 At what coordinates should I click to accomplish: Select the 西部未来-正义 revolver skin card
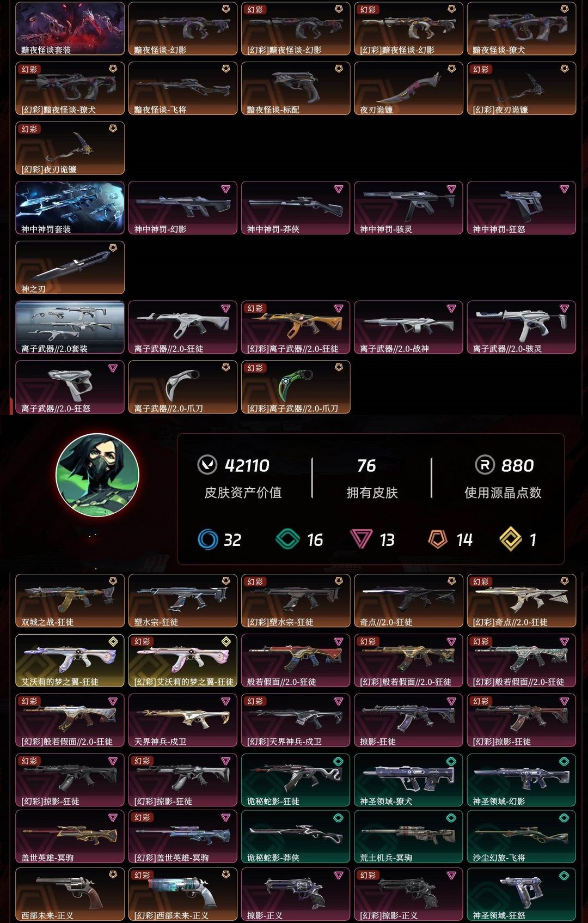point(70,894)
